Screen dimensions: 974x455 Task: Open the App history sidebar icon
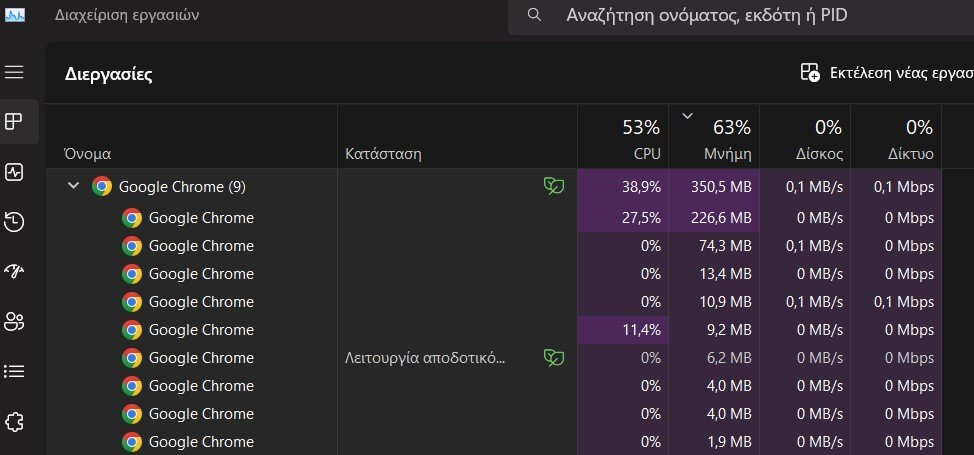pos(14,222)
